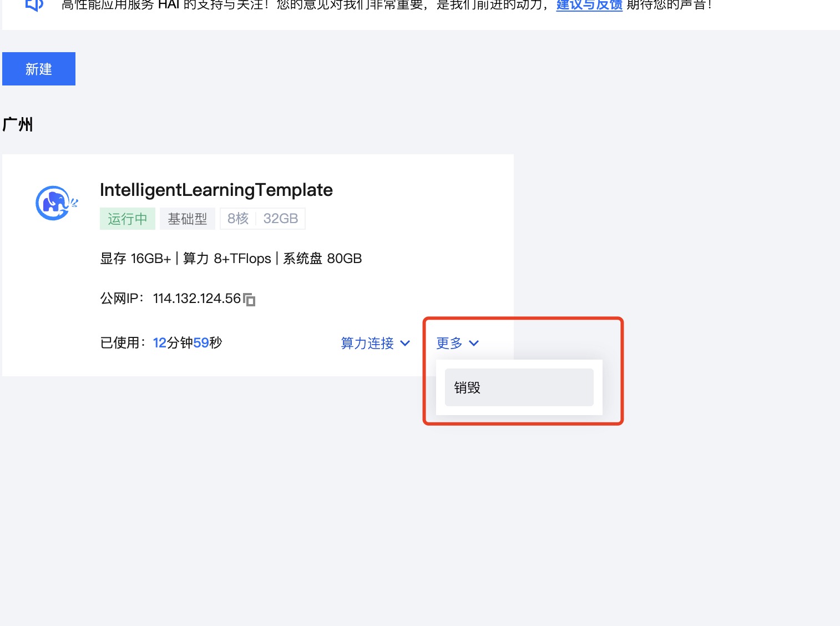Click the 已使用 12分钟59秒 usage time
840x626 pixels.
pos(161,343)
